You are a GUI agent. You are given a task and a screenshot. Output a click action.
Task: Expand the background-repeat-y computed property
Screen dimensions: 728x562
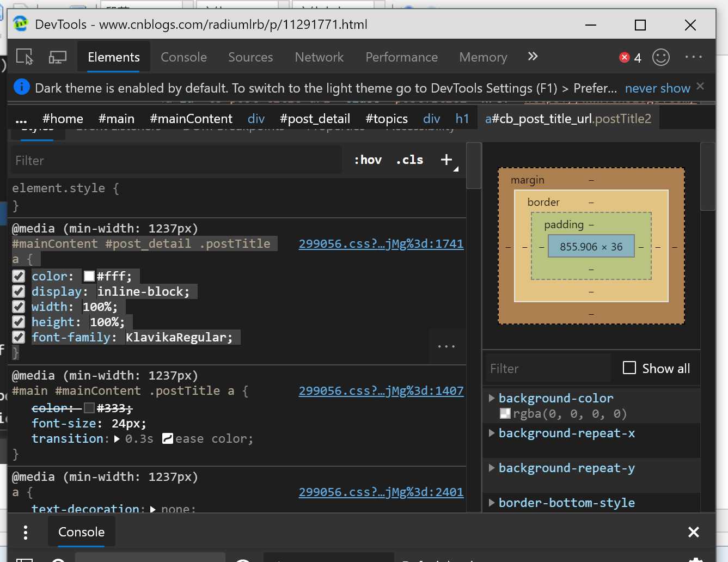point(492,468)
